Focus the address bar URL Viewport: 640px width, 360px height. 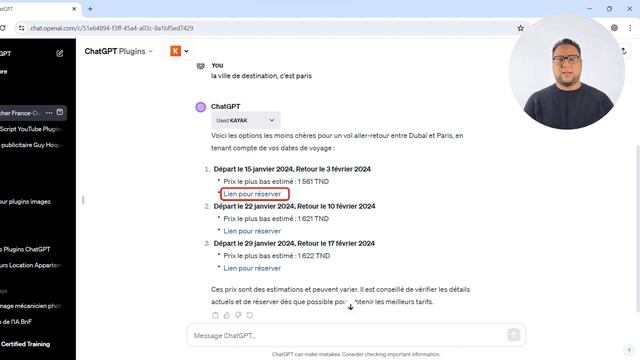point(111,28)
